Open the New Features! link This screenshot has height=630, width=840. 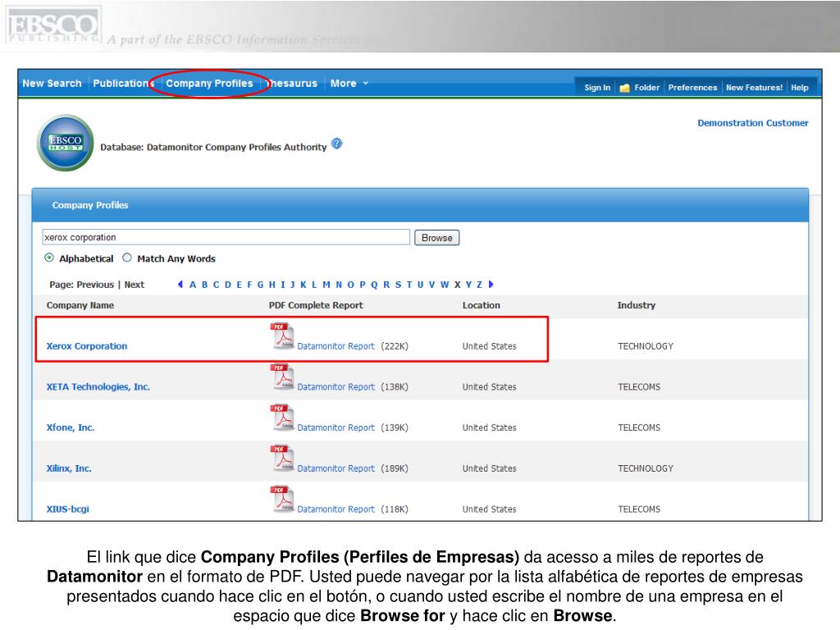pos(754,87)
